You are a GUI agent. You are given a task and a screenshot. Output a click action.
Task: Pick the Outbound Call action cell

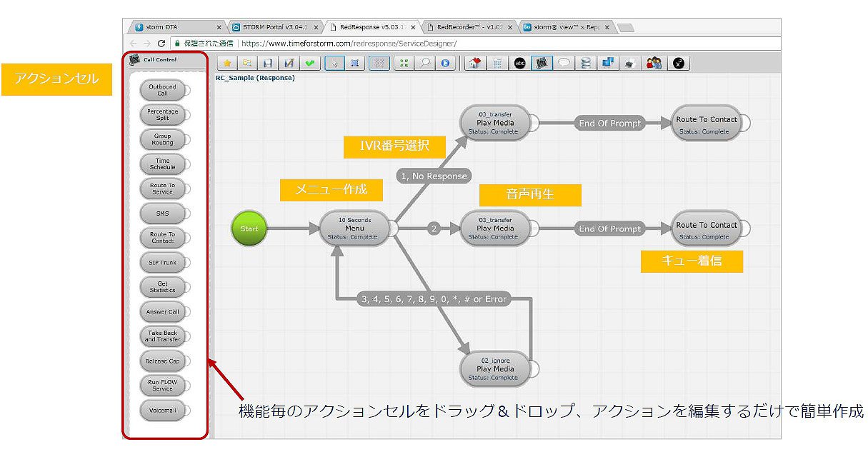pyautogui.click(x=162, y=90)
